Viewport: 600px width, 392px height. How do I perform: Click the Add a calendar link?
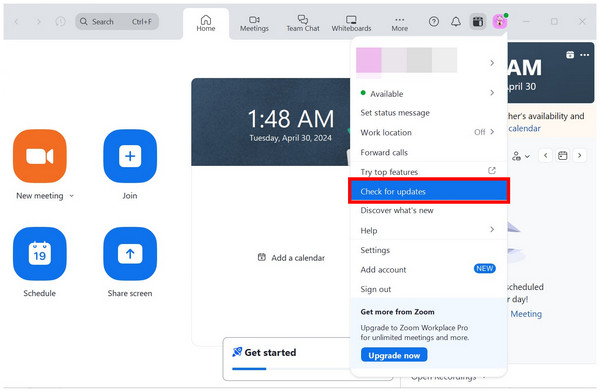click(291, 258)
